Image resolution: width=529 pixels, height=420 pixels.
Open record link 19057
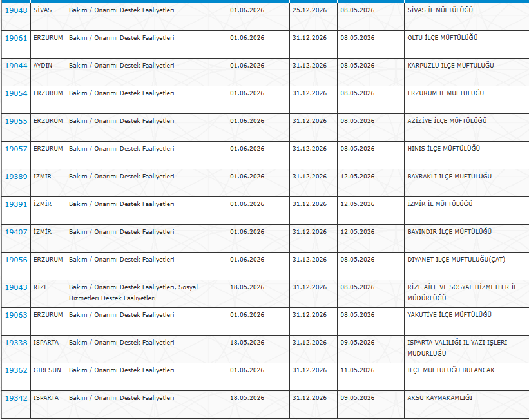pyautogui.click(x=16, y=149)
